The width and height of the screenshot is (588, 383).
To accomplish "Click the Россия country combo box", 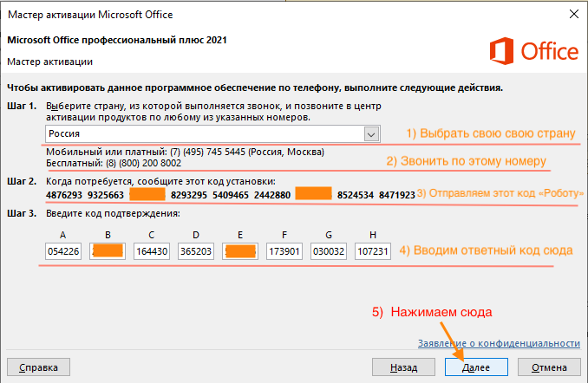I will [212, 133].
